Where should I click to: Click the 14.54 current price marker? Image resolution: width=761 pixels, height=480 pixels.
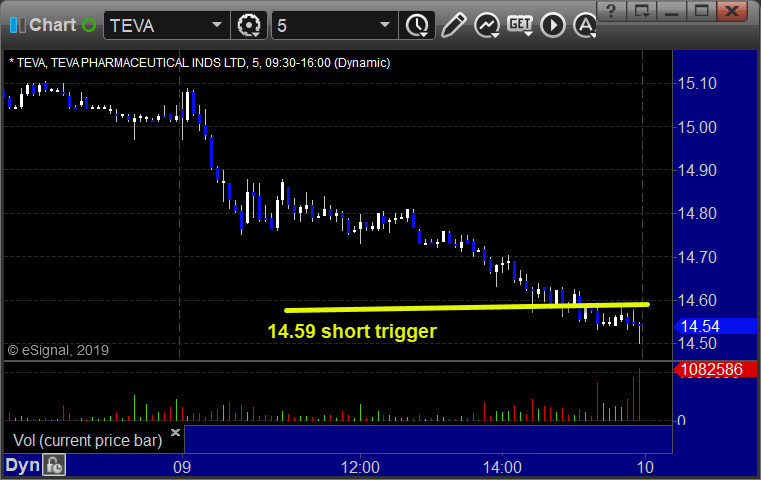pos(715,327)
